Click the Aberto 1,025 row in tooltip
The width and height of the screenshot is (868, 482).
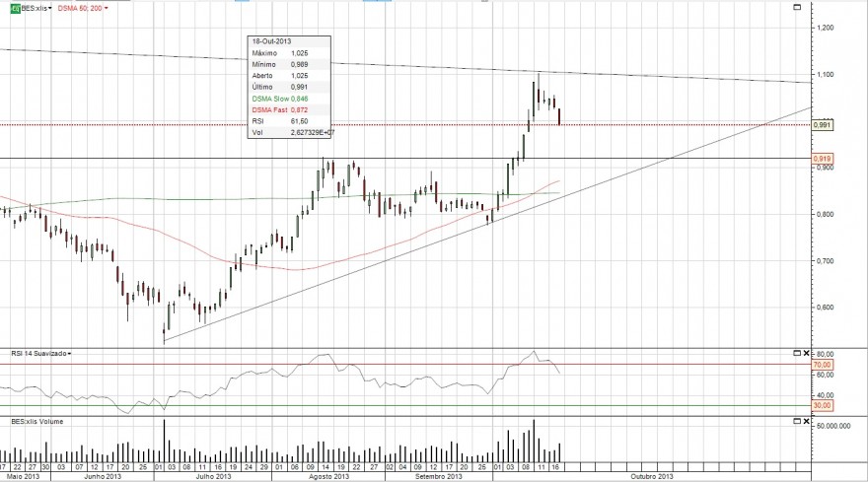click(x=289, y=76)
